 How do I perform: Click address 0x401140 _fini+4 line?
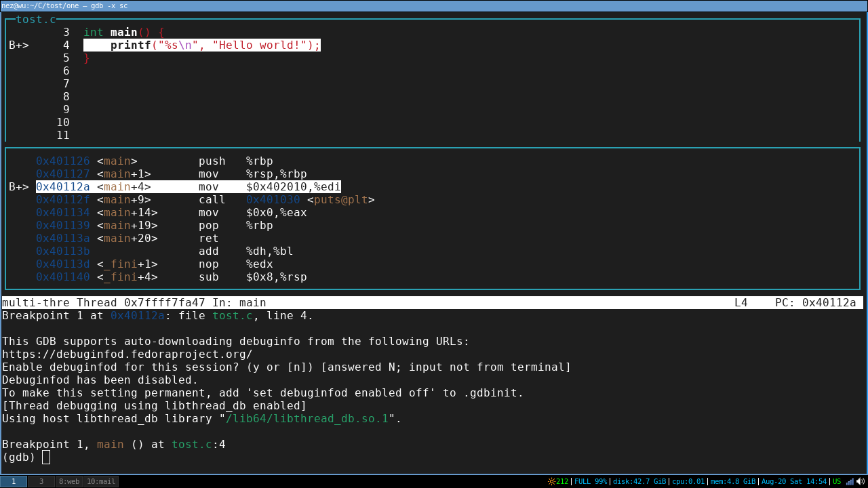[63, 277]
